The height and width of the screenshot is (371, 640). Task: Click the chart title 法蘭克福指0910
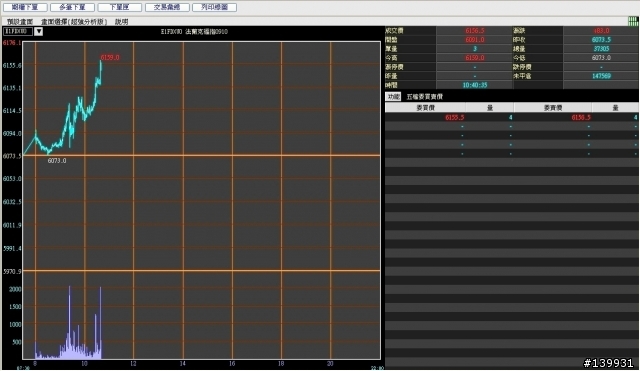point(206,31)
